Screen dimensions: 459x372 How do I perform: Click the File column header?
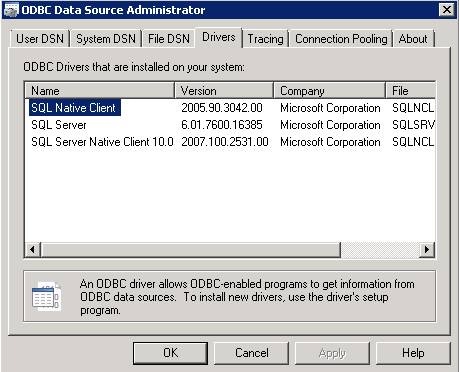(x=411, y=91)
